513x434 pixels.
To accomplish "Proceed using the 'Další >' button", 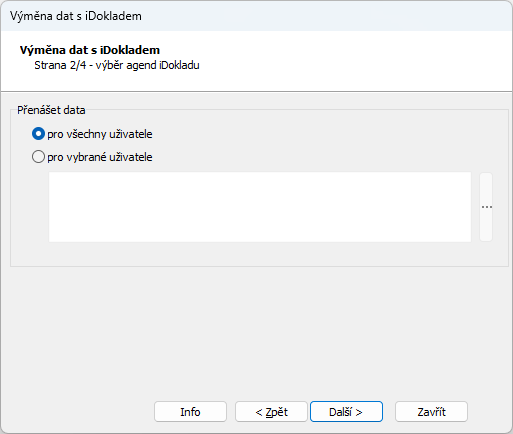I will [x=346, y=412].
